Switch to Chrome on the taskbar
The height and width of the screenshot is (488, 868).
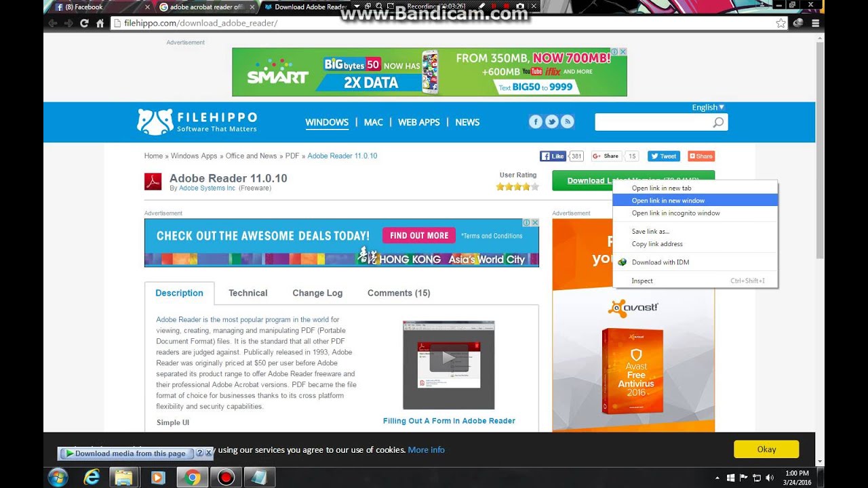(192, 477)
